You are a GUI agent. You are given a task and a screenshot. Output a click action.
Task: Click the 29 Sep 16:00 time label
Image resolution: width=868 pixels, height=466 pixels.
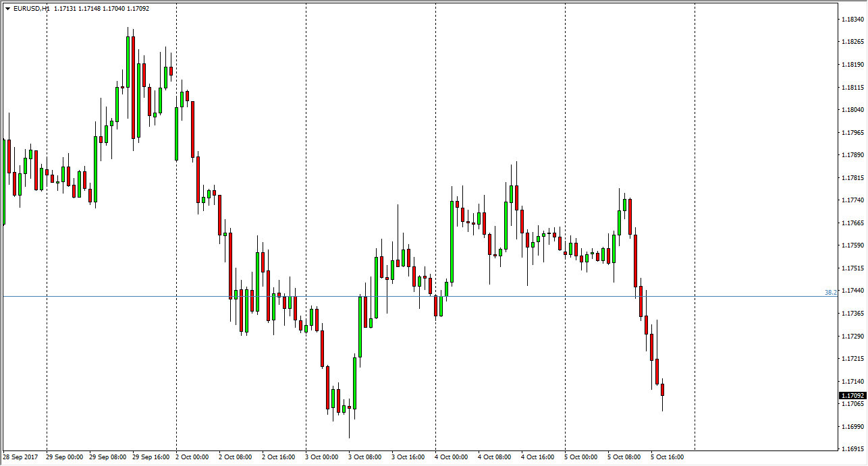150,457
